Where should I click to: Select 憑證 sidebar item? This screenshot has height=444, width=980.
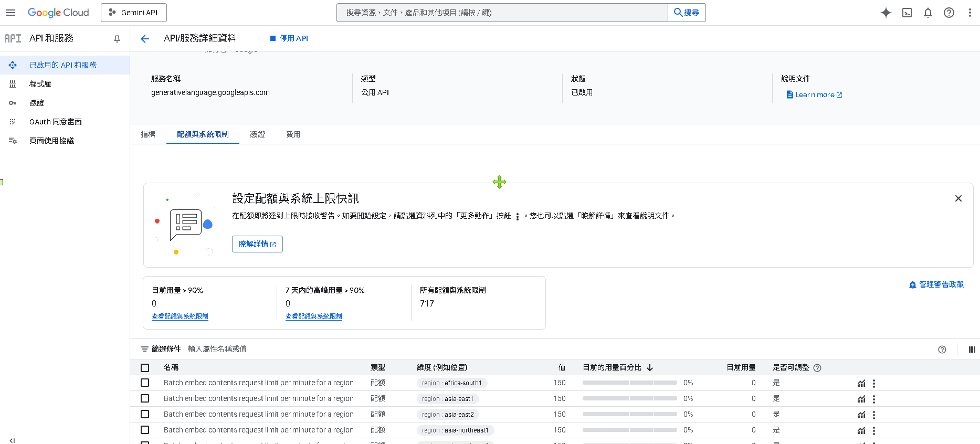[x=65, y=103]
